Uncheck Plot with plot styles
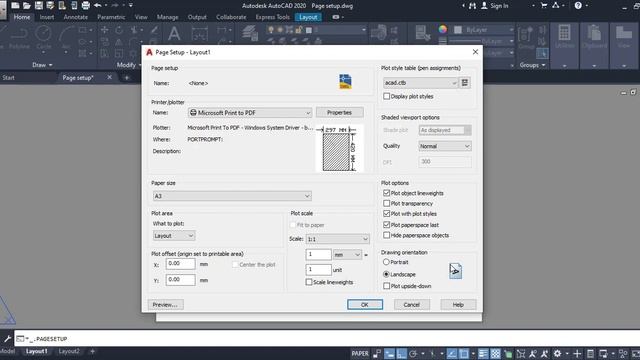The width and height of the screenshot is (640, 360). [x=387, y=213]
